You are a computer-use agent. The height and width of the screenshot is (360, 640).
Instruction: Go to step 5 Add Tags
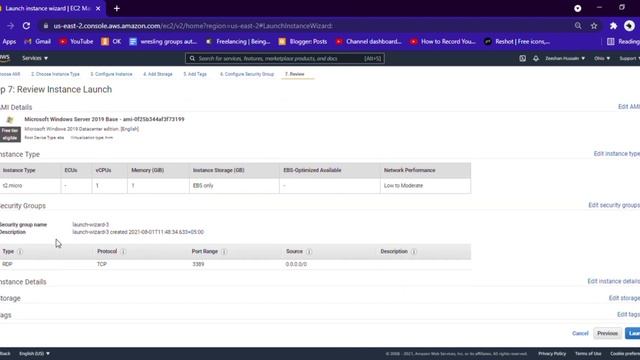[x=195, y=74]
